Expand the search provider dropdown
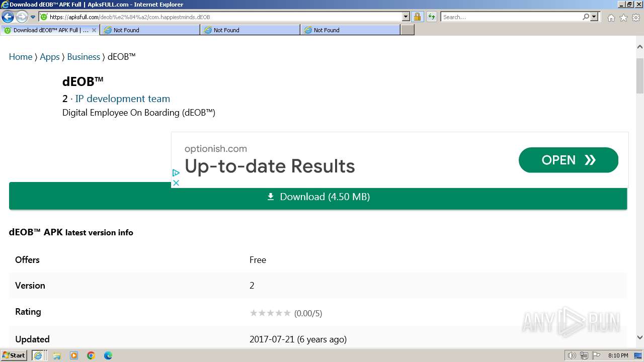 (x=594, y=17)
